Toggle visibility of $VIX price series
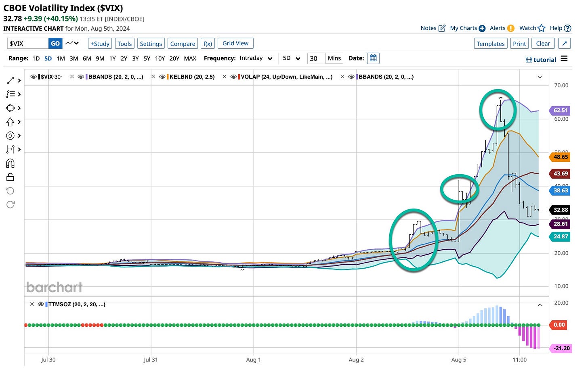 tap(34, 77)
